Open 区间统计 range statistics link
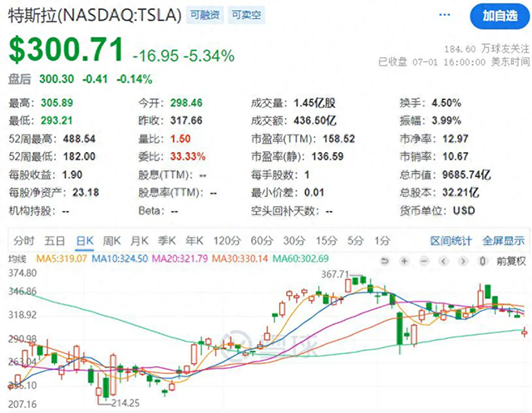The height and width of the screenshot is (413, 532). point(451,241)
